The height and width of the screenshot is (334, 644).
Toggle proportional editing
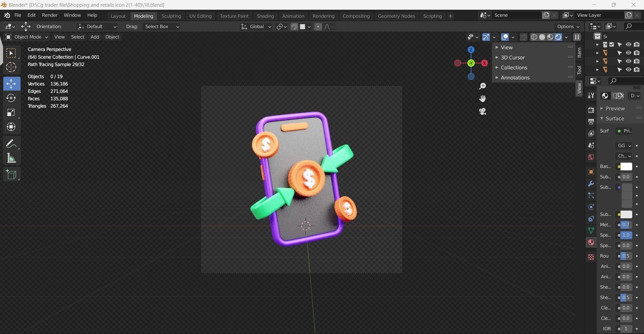(x=318, y=26)
